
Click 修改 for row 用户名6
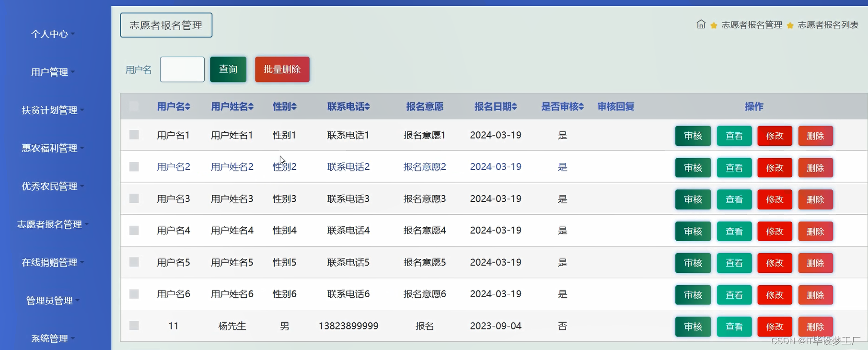(x=775, y=295)
